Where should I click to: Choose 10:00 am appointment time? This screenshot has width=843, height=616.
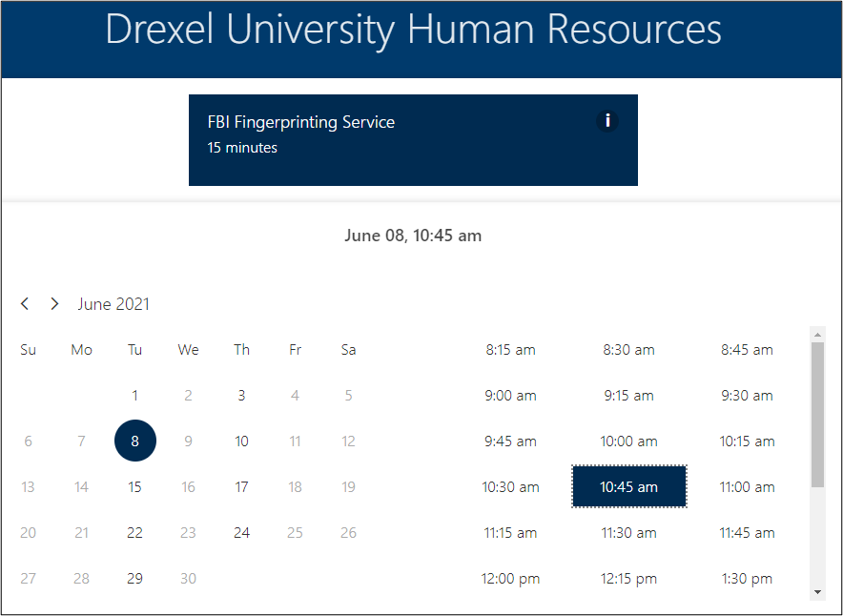tap(628, 441)
